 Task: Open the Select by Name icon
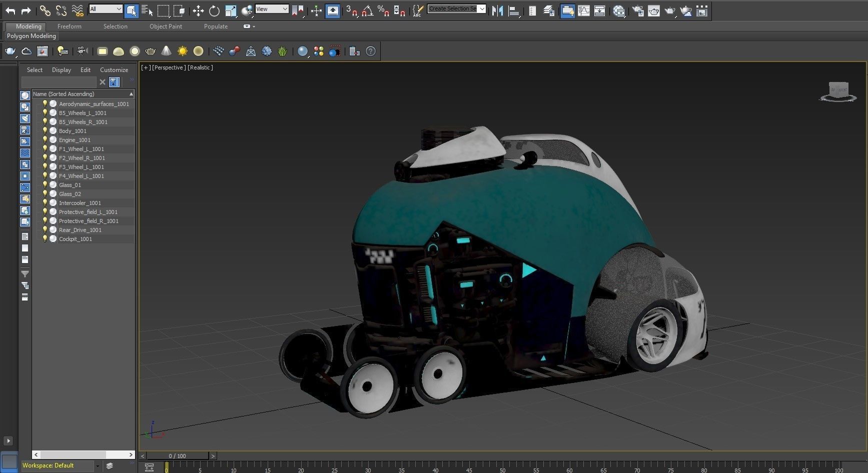[147, 10]
